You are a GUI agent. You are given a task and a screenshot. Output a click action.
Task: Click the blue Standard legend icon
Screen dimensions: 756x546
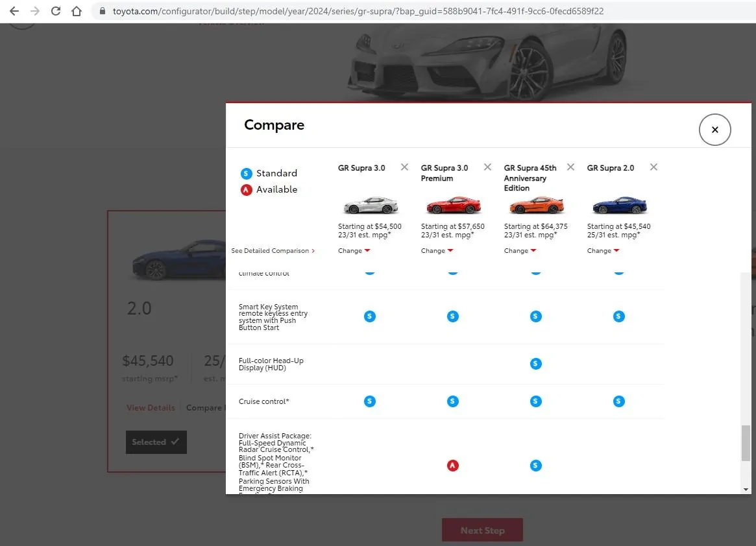tap(247, 174)
